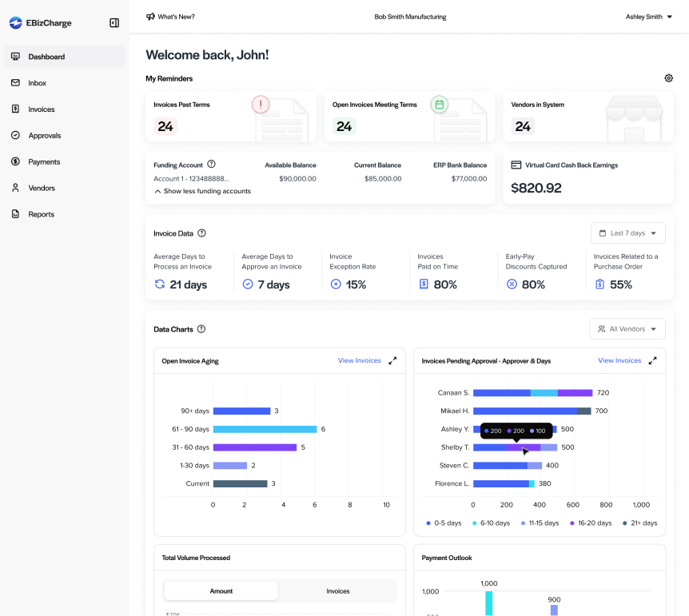Expand the Open Invoice Aging chart
The image size is (689, 616).
392,360
